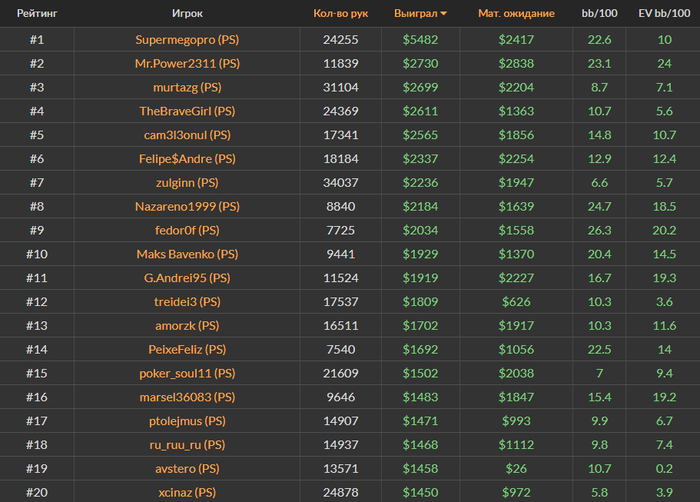This screenshot has height=502, width=700.
Task: Open ru_ruu_ru (PS) profile
Action: [x=187, y=445]
